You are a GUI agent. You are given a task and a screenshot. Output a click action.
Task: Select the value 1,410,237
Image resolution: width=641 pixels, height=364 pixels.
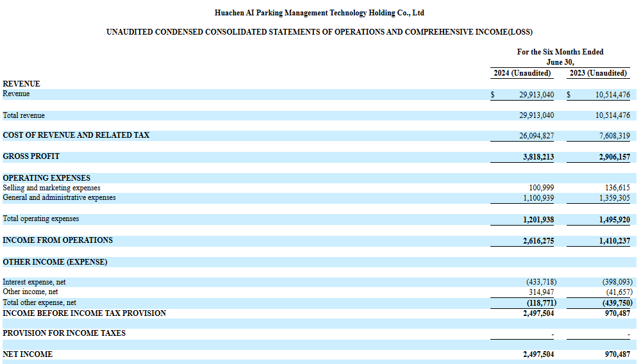click(615, 241)
